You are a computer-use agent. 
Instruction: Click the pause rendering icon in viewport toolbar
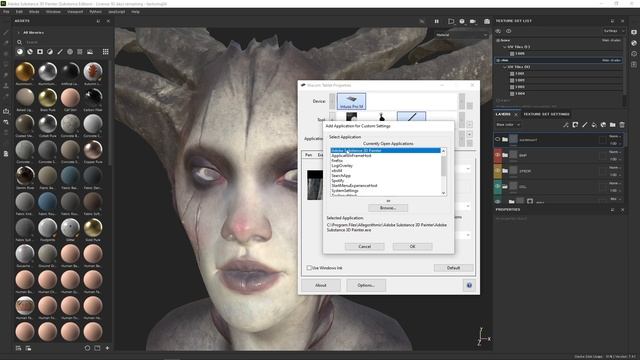(436, 21)
